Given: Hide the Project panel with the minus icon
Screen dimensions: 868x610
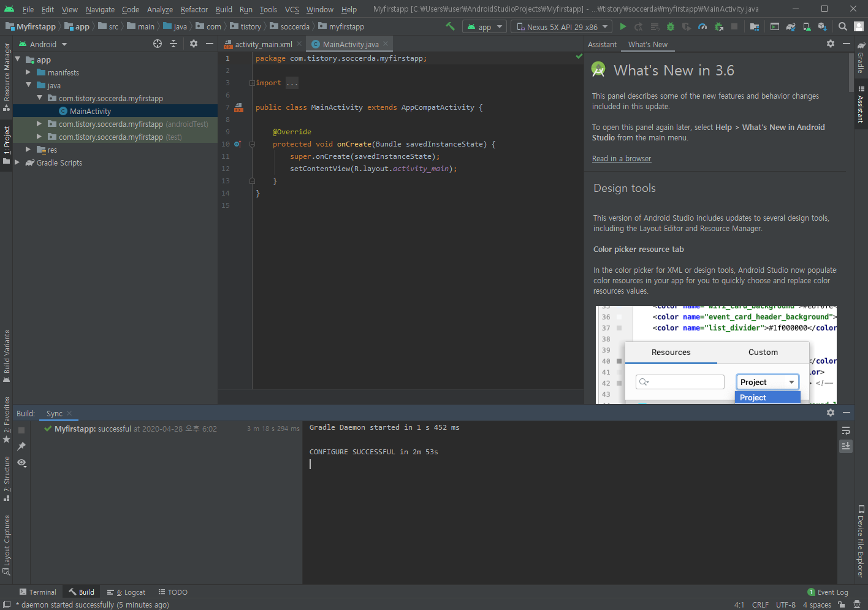Looking at the screenshot, I should (x=210, y=44).
